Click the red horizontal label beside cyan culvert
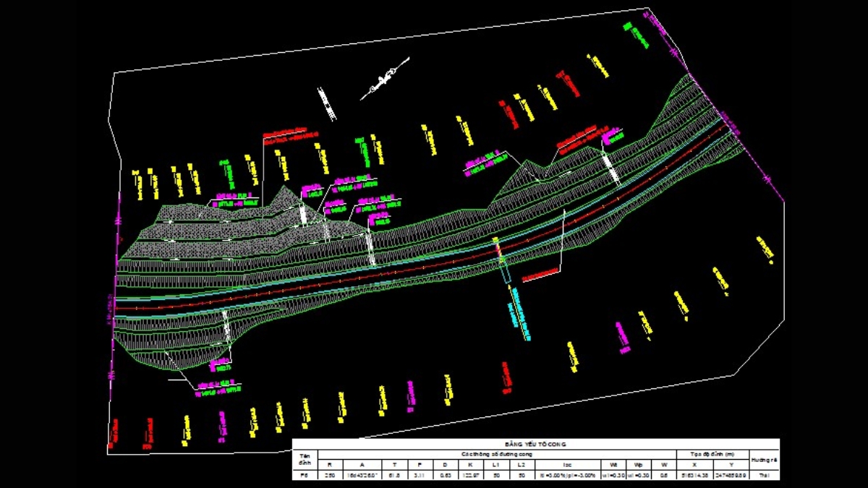The width and height of the screenshot is (868, 488). pos(540,274)
